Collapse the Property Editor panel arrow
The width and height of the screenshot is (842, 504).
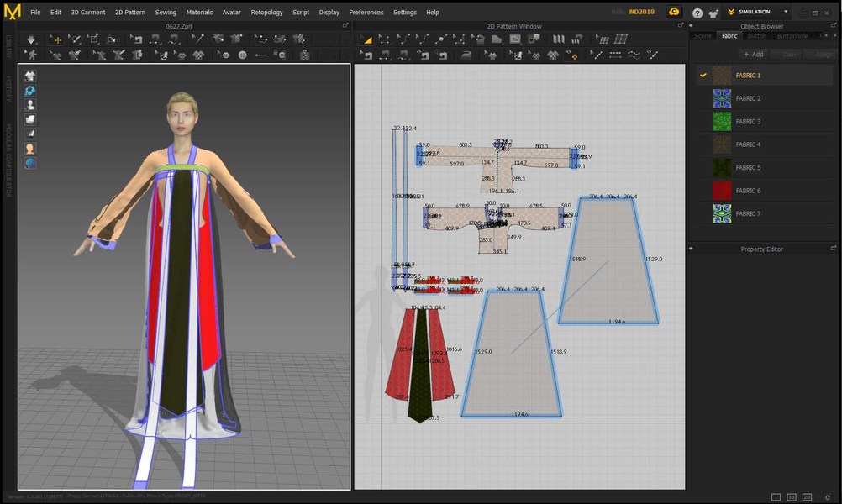[691, 249]
